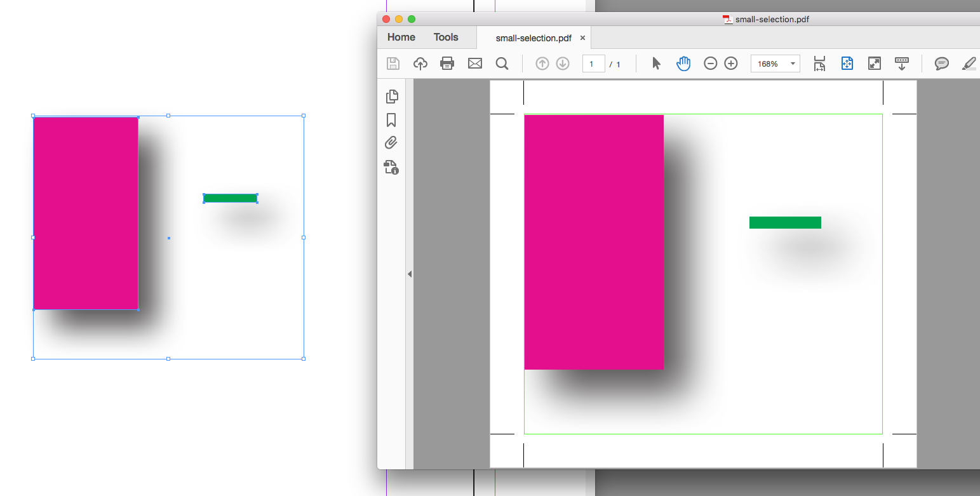Viewport: 980px width, 496px height.
Task: Send file by email with the envelope icon
Action: [x=475, y=64]
